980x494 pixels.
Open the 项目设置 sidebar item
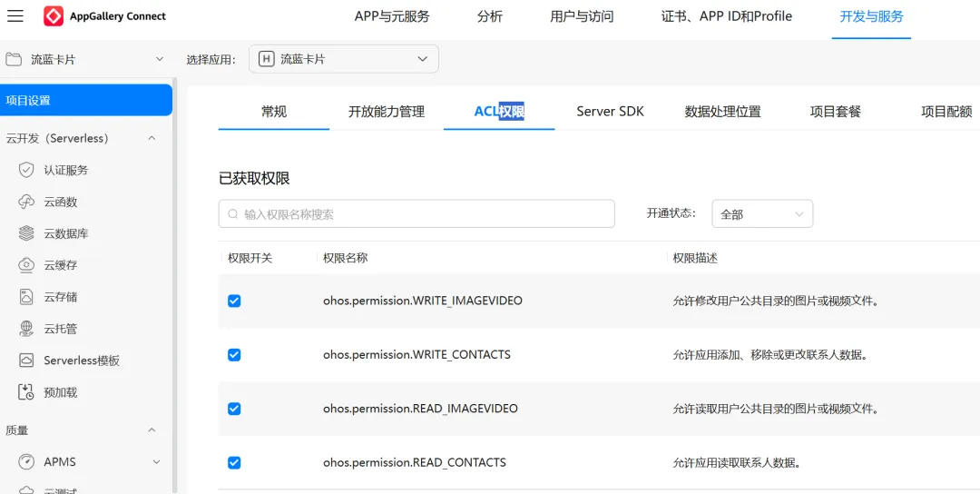coord(86,100)
